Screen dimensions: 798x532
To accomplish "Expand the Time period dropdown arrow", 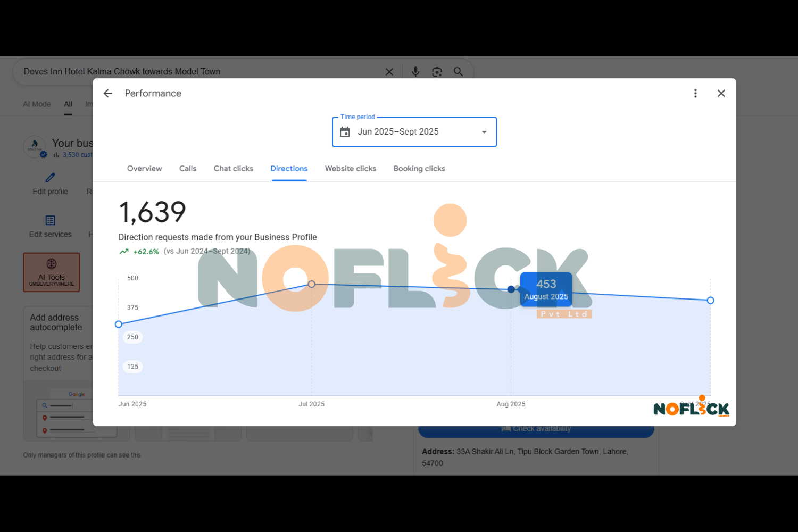I will coord(484,132).
